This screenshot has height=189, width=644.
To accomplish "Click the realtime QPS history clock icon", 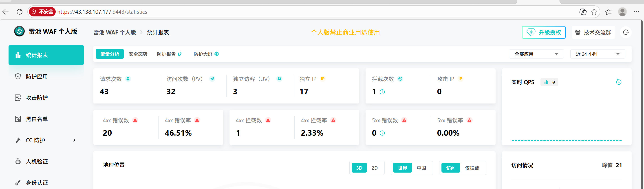I will point(618,82).
